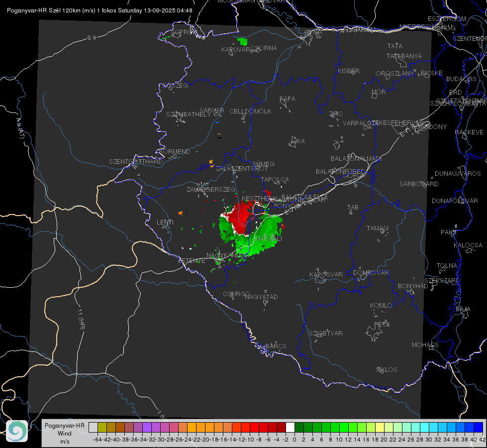Click the 'CELLDÖMÖLK' city label
This screenshot has height=448, width=487.
pyautogui.click(x=250, y=112)
